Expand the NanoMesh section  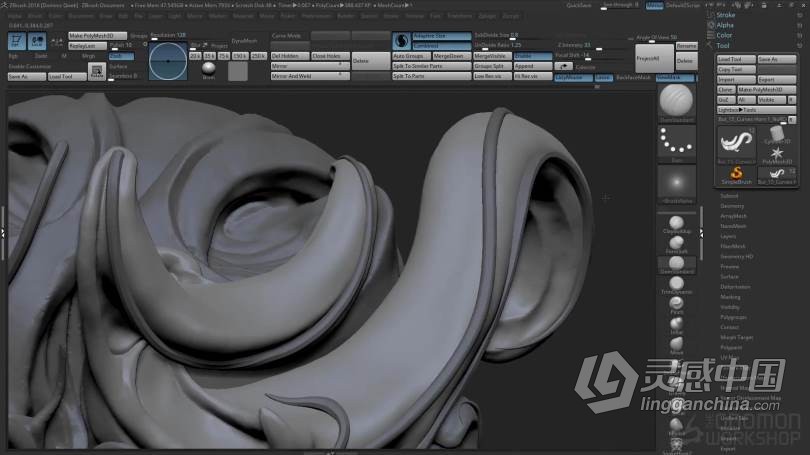click(x=733, y=226)
